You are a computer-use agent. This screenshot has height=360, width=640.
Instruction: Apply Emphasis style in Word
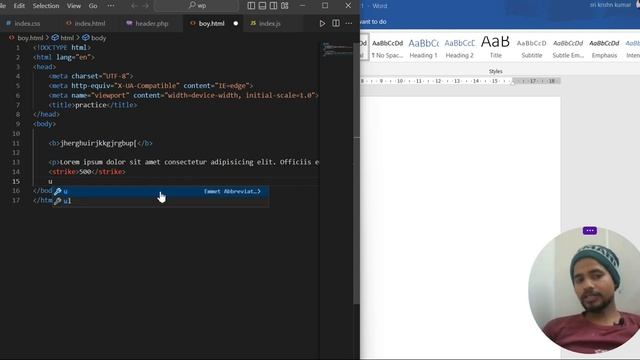604,48
